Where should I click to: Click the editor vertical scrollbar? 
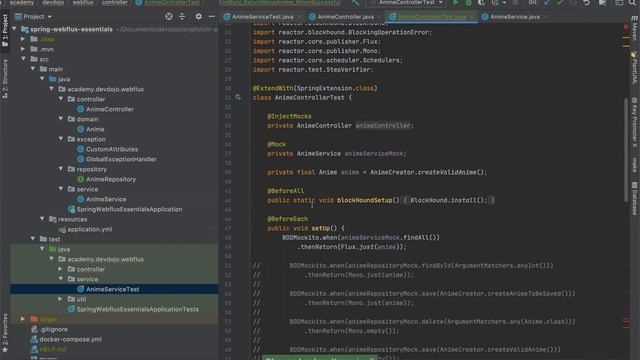(626, 150)
